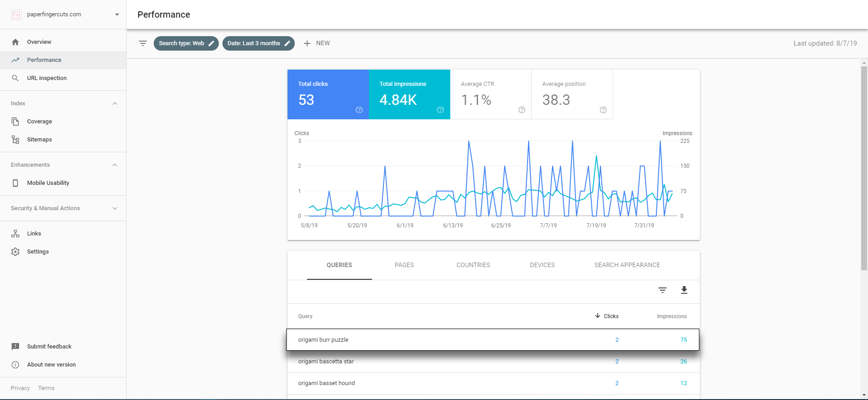The width and height of the screenshot is (868, 400).
Task: Open the table filter rows icon
Action: click(x=662, y=290)
